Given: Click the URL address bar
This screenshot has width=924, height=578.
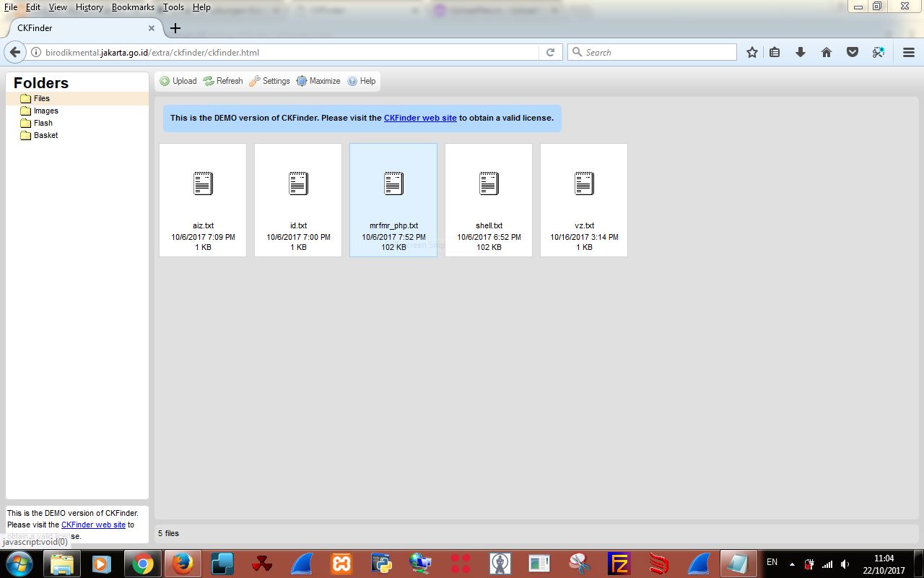Looking at the screenshot, I should pyautogui.click(x=290, y=52).
